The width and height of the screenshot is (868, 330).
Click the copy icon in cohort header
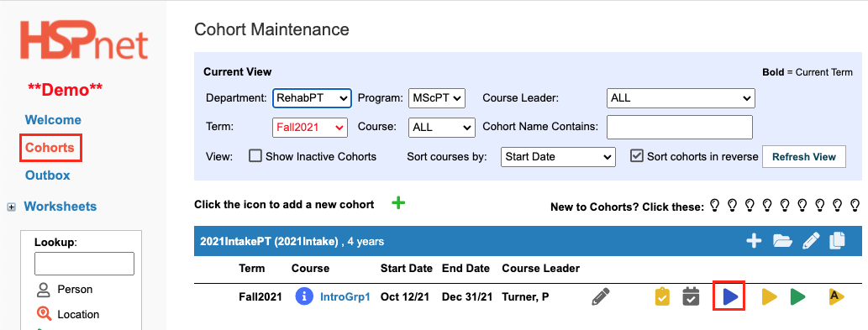click(838, 240)
